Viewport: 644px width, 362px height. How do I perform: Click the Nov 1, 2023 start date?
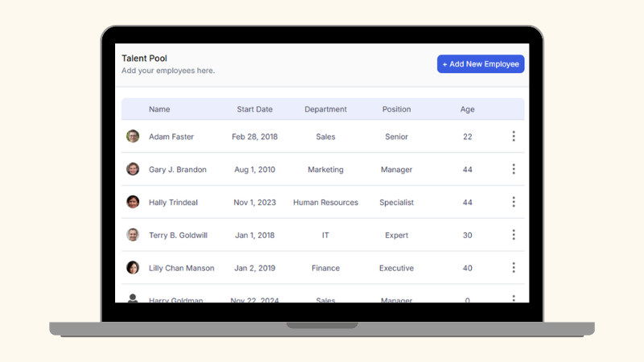click(x=254, y=203)
